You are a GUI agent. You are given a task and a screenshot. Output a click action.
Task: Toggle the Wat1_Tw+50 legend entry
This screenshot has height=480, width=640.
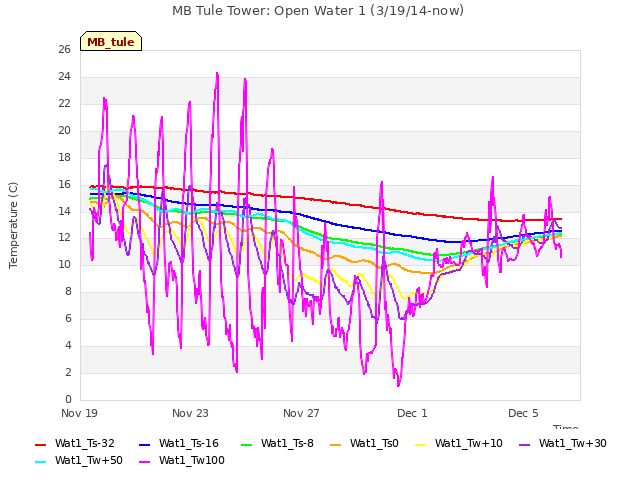tap(79, 461)
